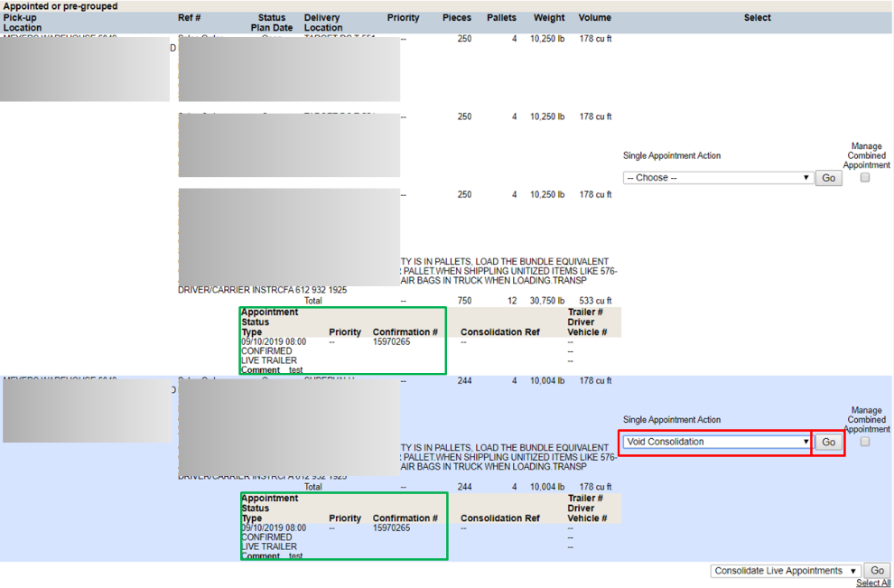This screenshot has width=894, height=588.
Task: Click Go next to Consolidate Live Appointments
Action: pos(877,570)
